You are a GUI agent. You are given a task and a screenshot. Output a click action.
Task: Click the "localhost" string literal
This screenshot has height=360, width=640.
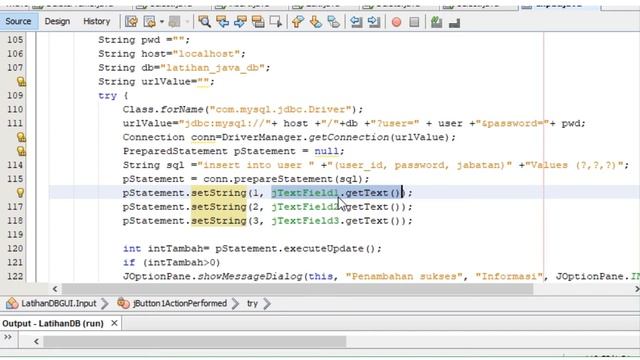tap(206, 54)
